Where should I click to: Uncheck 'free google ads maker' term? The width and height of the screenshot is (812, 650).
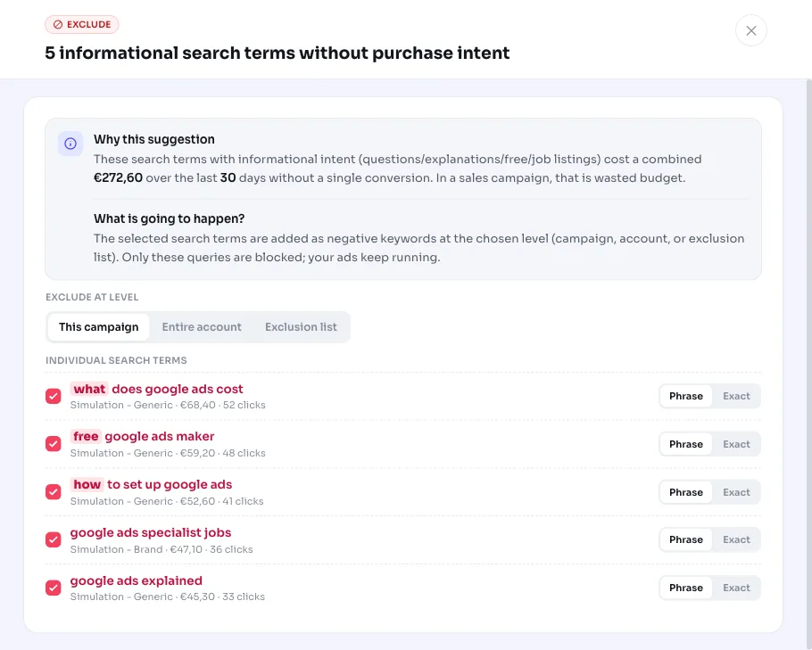(54, 444)
